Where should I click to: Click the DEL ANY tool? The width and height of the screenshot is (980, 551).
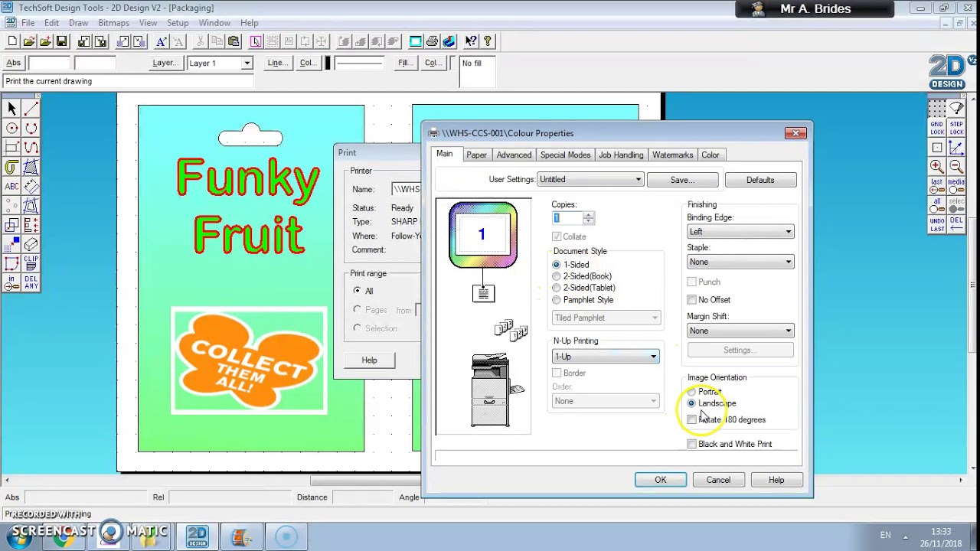click(x=31, y=282)
